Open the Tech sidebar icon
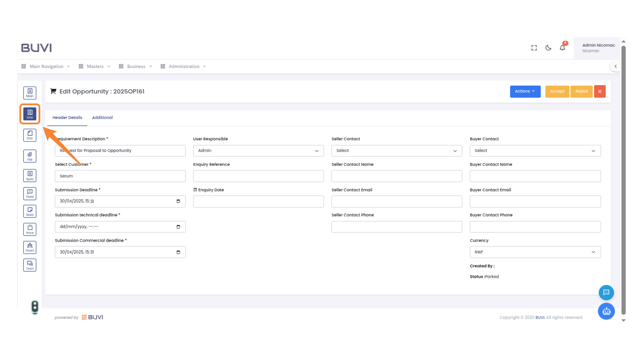This screenshot has height=362, width=644. (x=30, y=265)
